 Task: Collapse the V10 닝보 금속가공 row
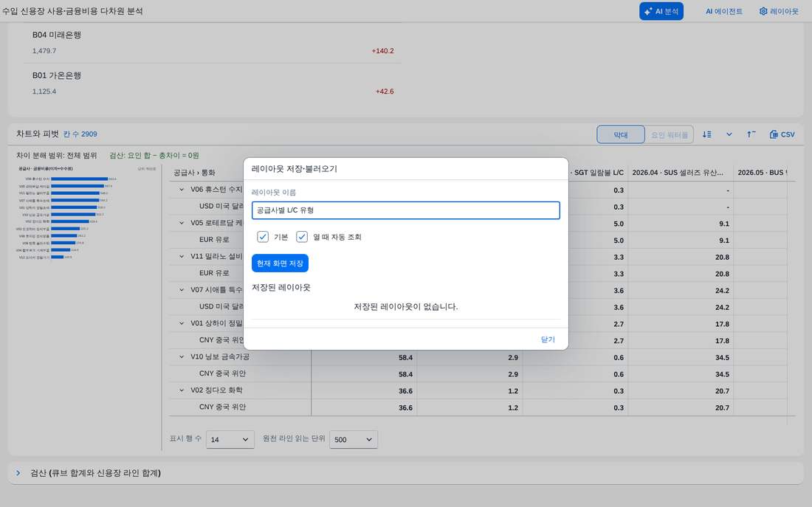(x=182, y=356)
